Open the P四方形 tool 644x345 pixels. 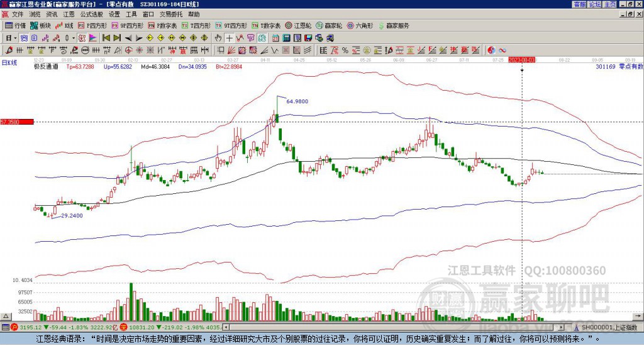[92, 25]
